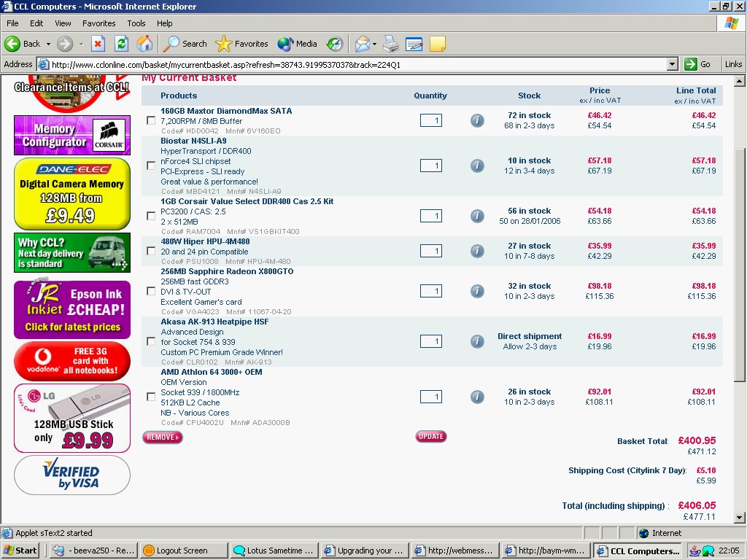Tick checkbox for 160GB Maxtor DiamondMax SATA
Image resolution: width=747 pixels, height=560 pixels.
(151, 120)
